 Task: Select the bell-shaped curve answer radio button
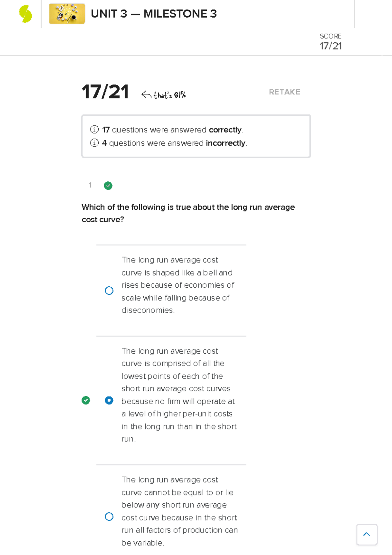pos(109,291)
